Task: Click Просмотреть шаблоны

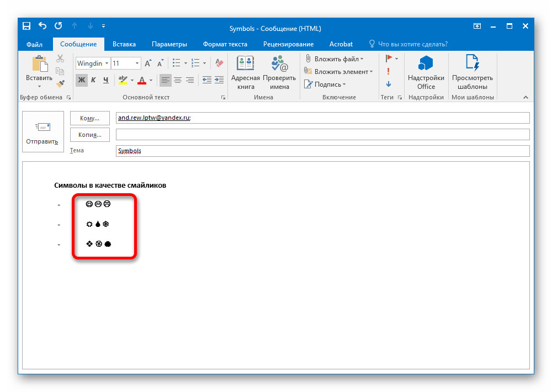Action: tap(473, 72)
